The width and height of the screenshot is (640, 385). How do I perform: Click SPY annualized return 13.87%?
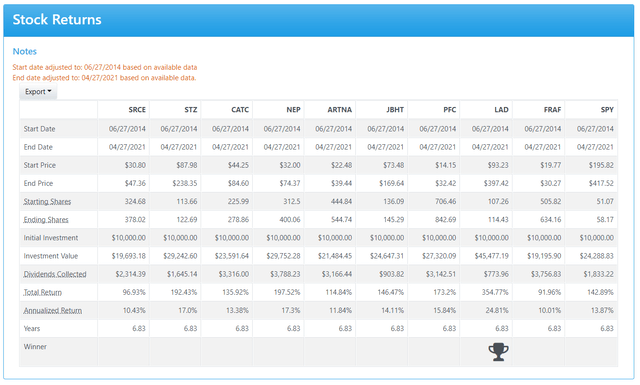[602, 311]
